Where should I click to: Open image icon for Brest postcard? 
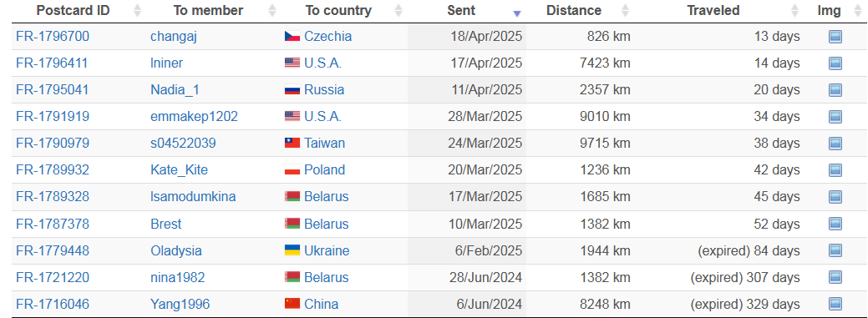point(835,224)
